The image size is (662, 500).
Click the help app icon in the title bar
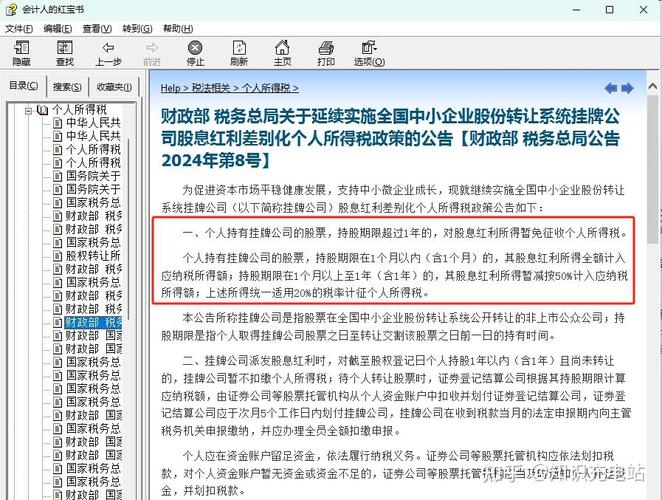(x=12, y=9)
